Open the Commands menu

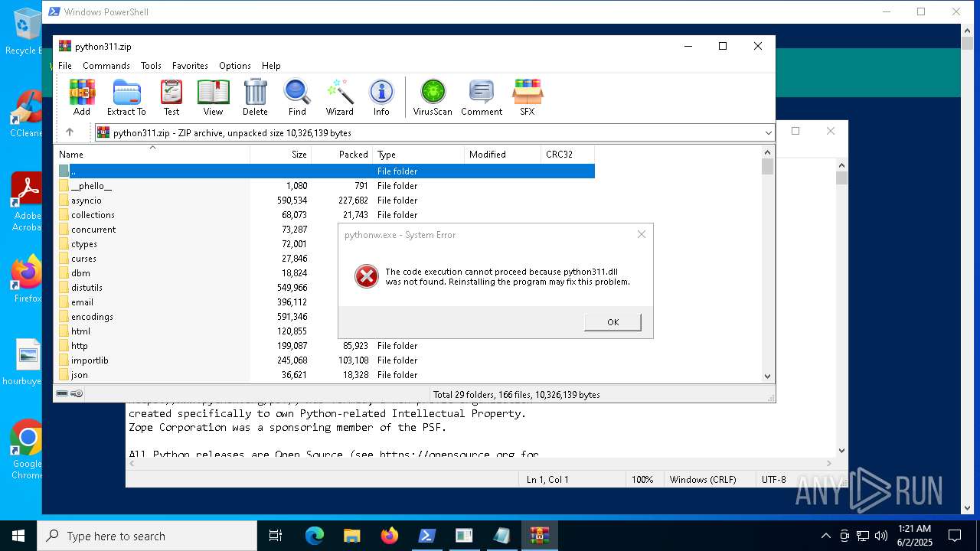tap(106, 66)
